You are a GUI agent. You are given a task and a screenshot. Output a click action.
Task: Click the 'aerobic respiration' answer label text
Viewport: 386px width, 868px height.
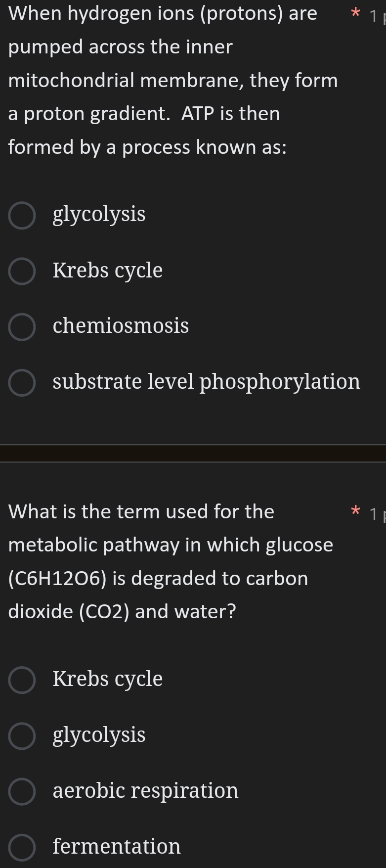point(145,790)
